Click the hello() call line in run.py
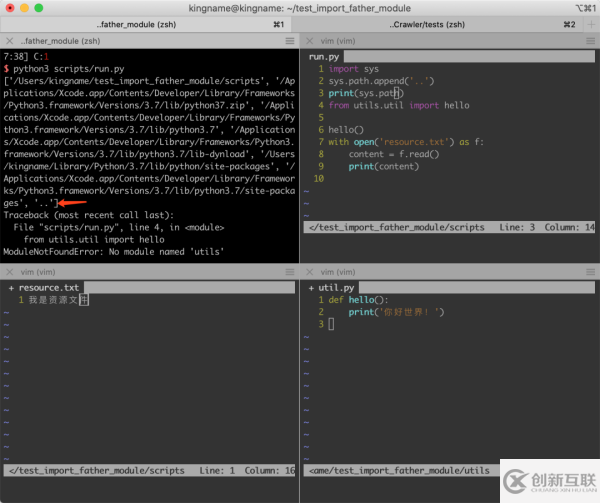 click(346, 130)
